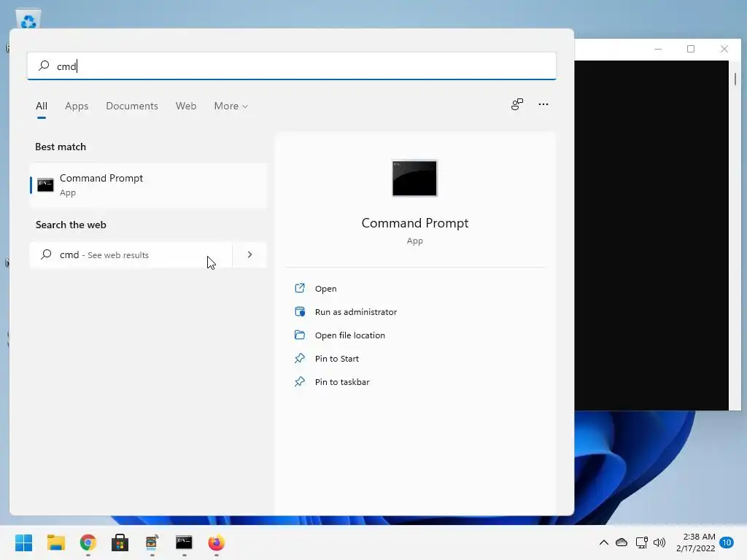747x560 pixels.
Task: Click cmd See web results entry
Action: coord(131,254)
